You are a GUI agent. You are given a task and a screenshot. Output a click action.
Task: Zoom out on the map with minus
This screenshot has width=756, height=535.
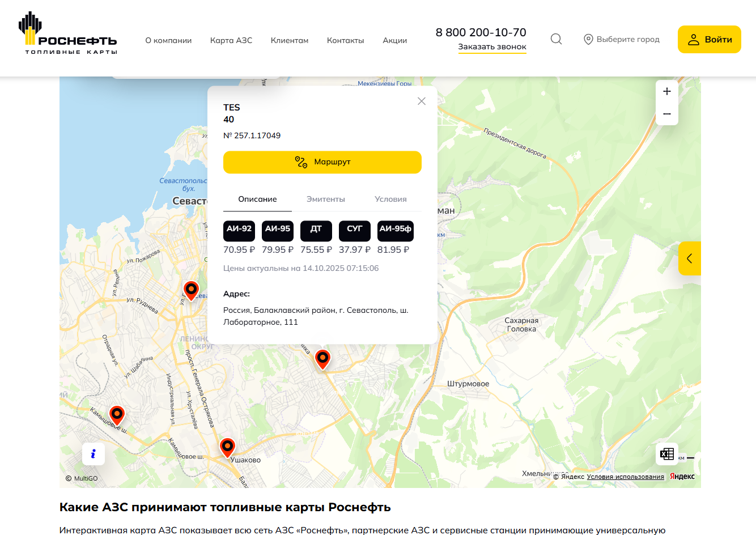click(x=667, y=114)
